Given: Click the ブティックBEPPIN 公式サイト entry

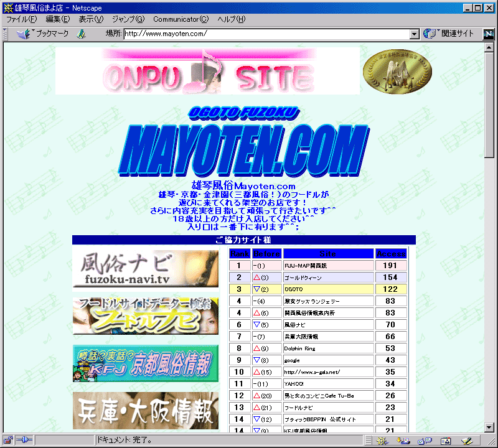Looking at the screenshot, I should [x=320, y=419].
